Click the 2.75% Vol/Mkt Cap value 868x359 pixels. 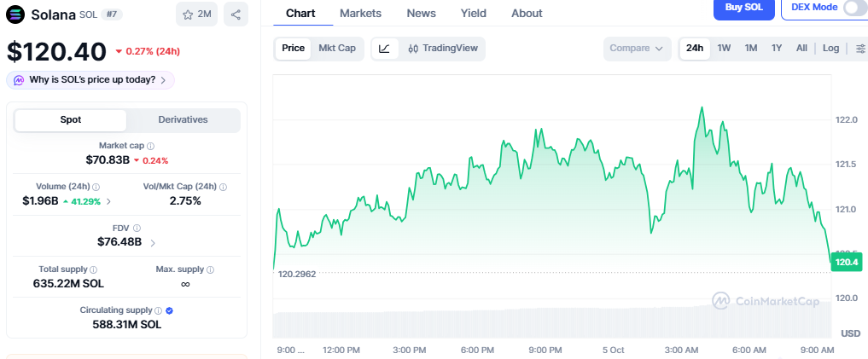185,201
